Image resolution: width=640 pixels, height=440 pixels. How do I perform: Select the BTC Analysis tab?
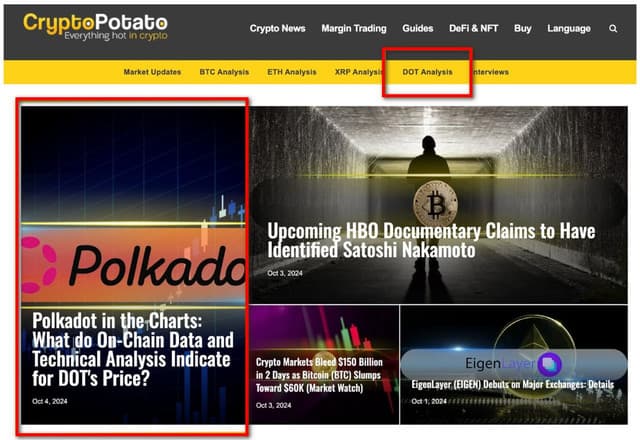(x=226, y=72)
